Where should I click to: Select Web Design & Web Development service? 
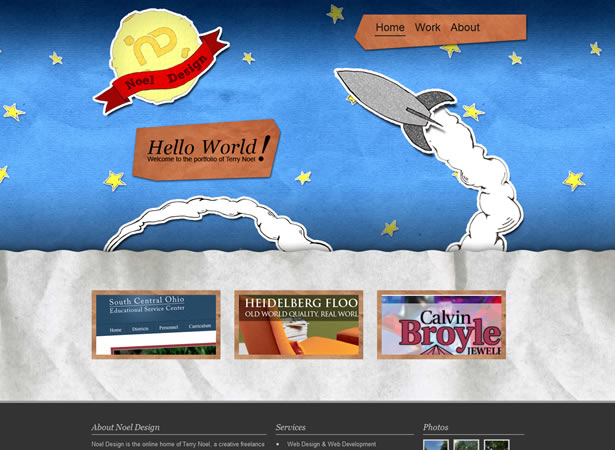(331, 444)
